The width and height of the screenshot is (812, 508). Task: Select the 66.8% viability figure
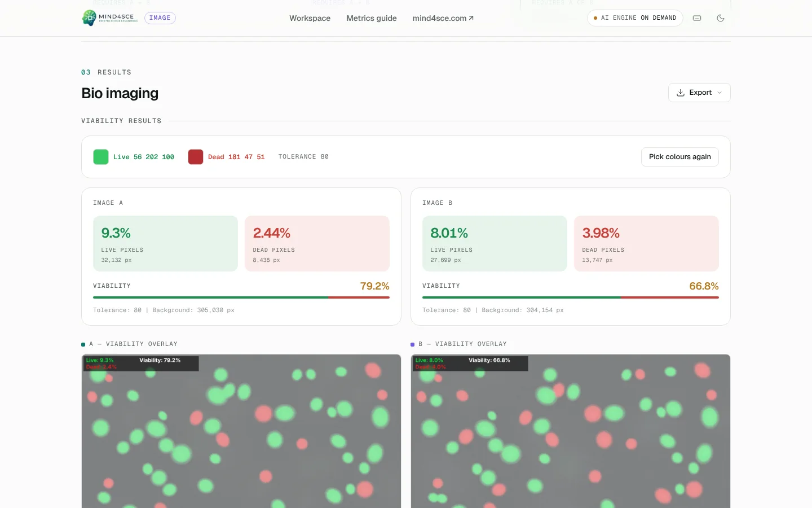coord(704,286)
